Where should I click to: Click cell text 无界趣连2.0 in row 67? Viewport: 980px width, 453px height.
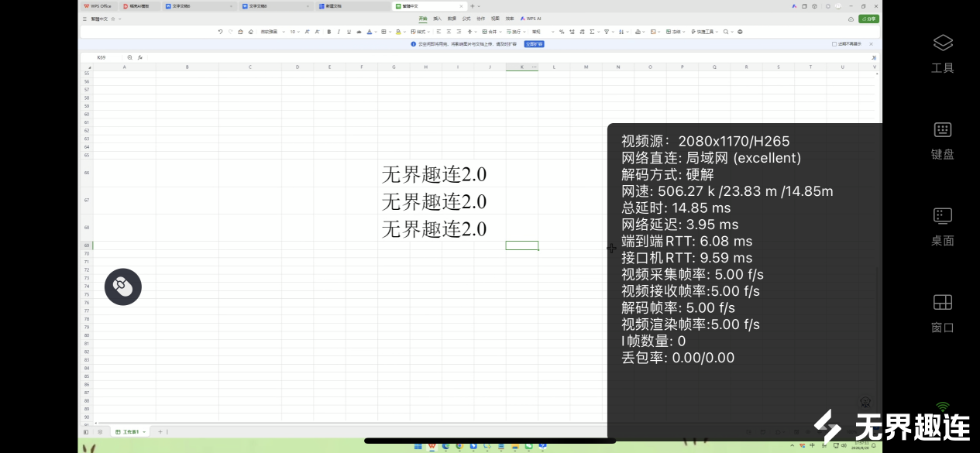click(x=434, y=201)
